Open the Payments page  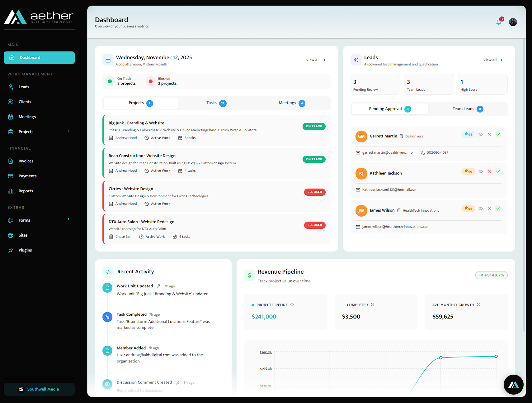[x=27, y=176]
